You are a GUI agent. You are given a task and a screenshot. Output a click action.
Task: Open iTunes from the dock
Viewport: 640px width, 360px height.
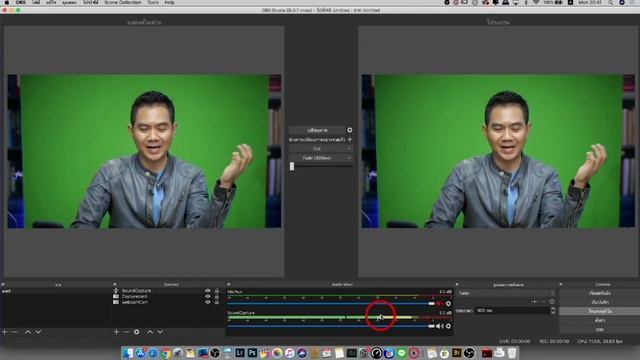289,353
